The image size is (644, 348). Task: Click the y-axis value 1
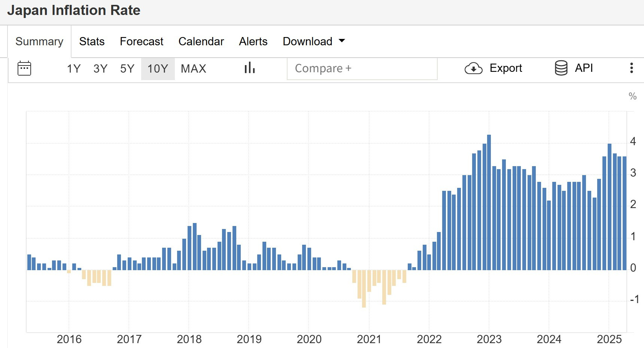point(633,236)
